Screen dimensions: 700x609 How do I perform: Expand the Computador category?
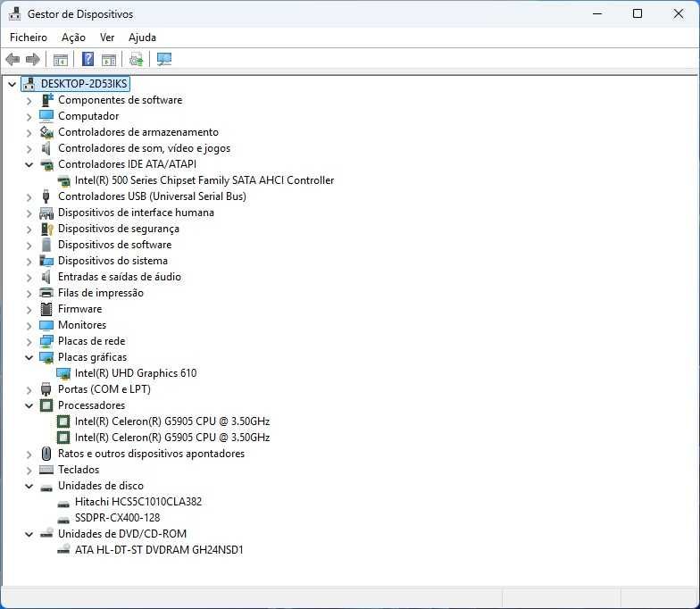29,116
